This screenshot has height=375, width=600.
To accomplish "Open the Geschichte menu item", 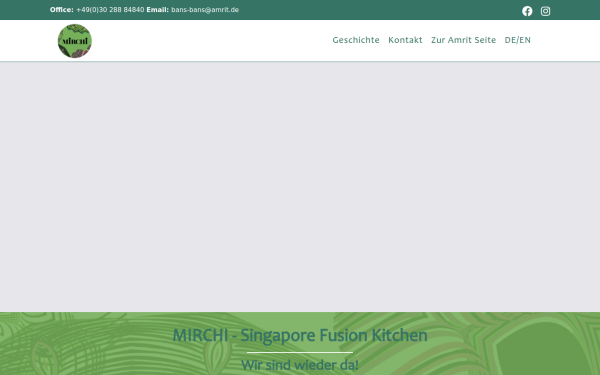I will (x=356, y=40).
